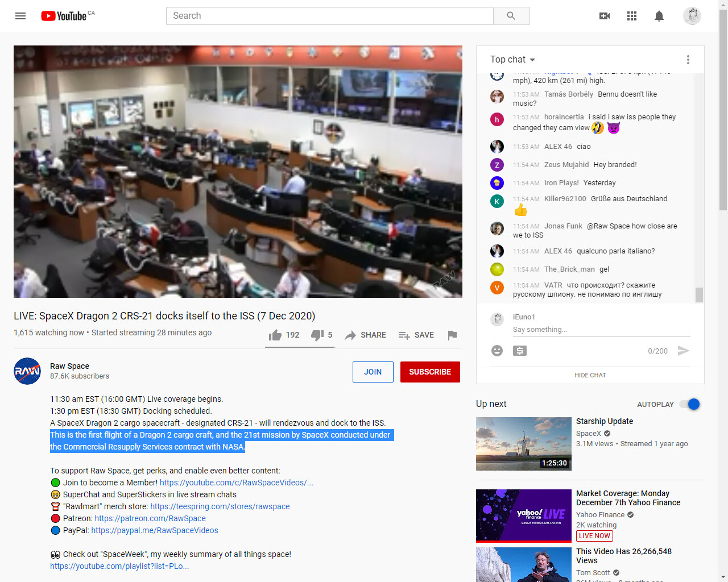Image resolution: width=728 pixels, height=582 pixels.
Task: Click the SpaceX channel name
Action: (x=589, y=434)
